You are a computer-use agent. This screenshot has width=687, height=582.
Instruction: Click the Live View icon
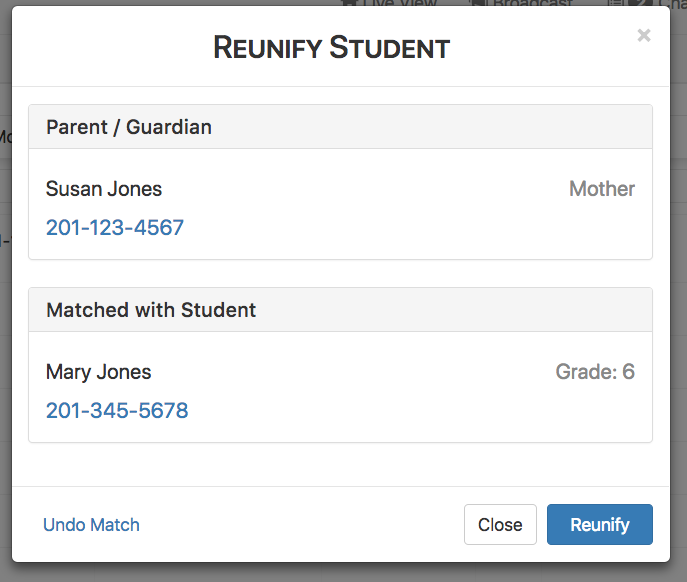coord(349,3)
